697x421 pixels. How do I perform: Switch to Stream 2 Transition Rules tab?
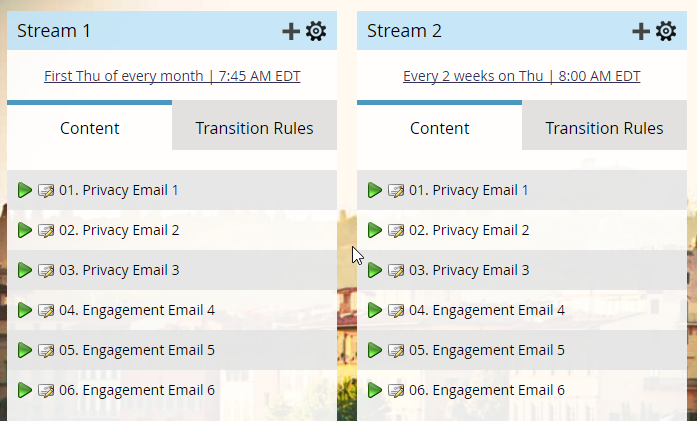tap(604, 128)
